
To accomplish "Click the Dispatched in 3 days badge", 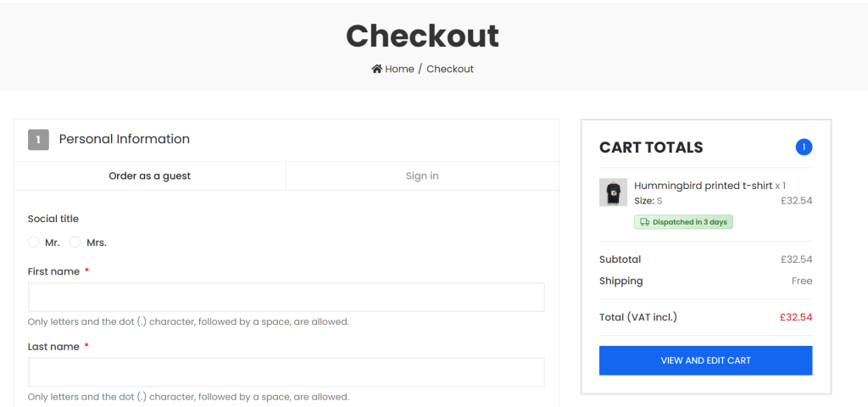I will pyautogui.click(x=683, y=222).
